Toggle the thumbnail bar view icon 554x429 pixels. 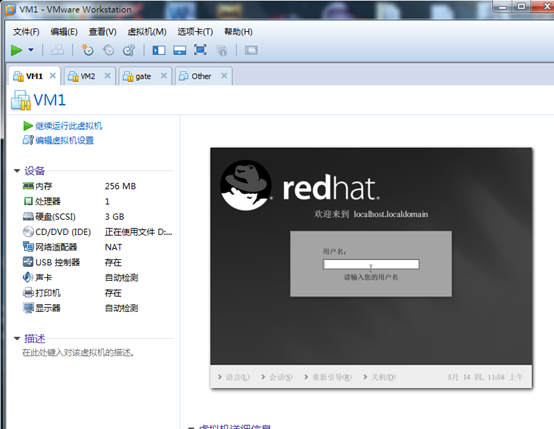179,50
